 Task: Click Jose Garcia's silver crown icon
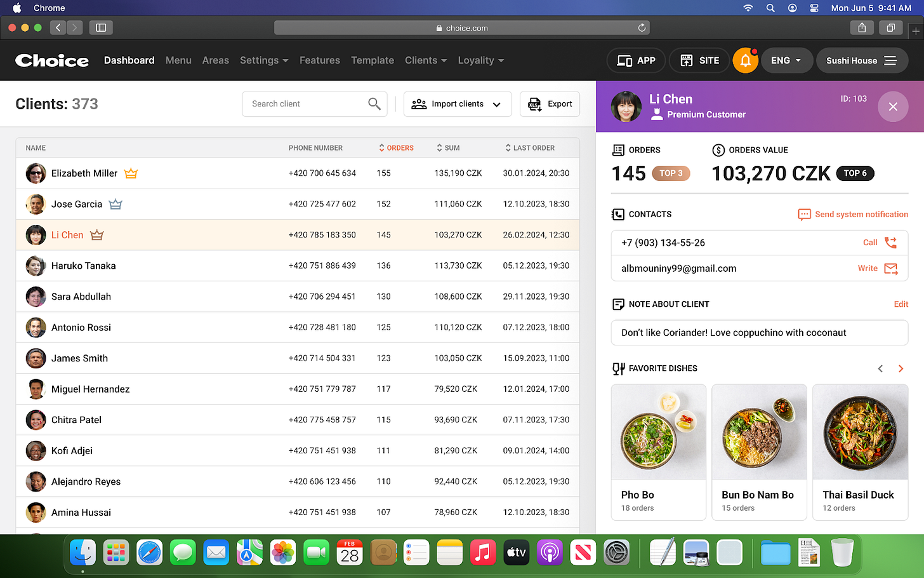(x=115, y=204)
